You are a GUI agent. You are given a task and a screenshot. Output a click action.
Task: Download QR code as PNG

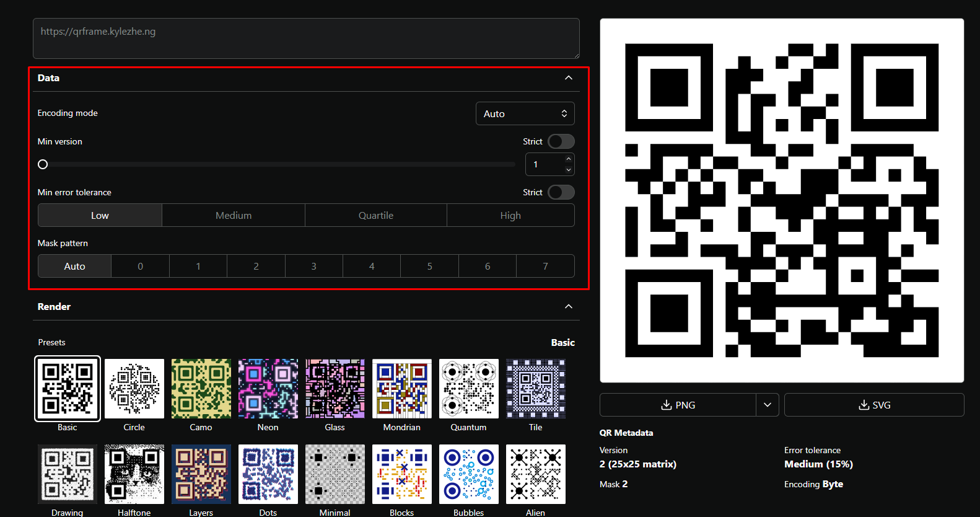coord(678,405)
